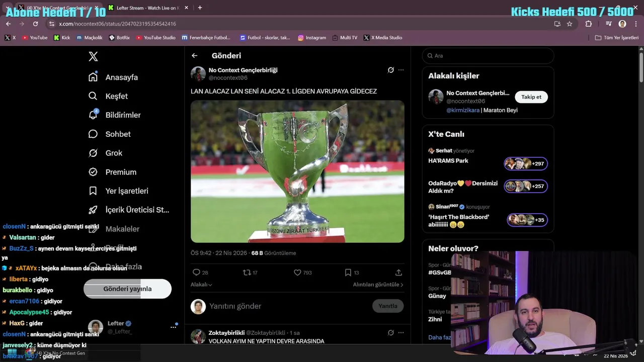Open Sohbet chat icon

pyautogui.click(x=93, y=134)
